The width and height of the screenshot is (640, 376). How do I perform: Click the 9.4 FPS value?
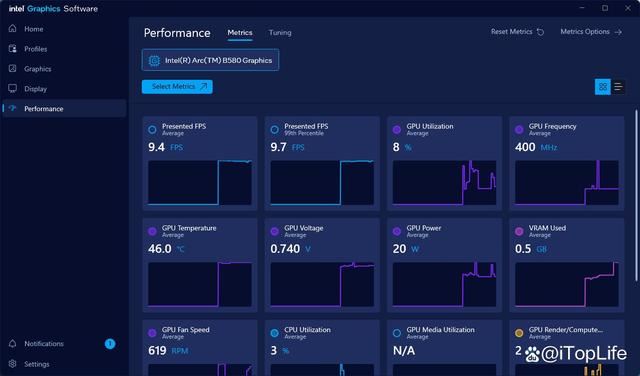pyautogui.click(x=165, y=147)
